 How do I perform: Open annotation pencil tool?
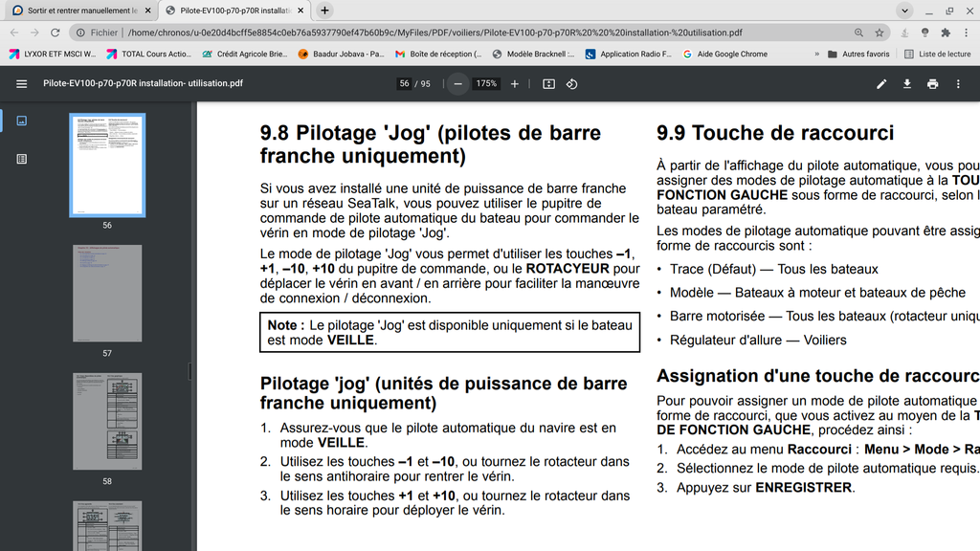pos(881,84)
